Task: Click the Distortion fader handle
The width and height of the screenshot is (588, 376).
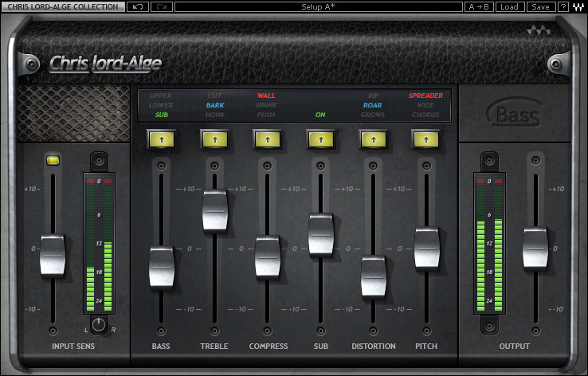Action: point(374,276)
